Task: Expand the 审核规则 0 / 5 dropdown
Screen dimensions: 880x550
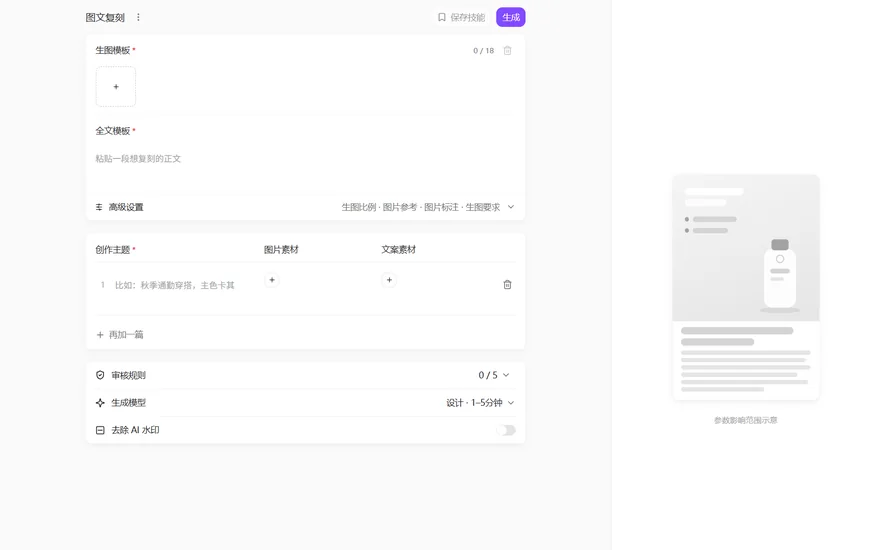Action: pyautogui.click(x=494, y=375)
